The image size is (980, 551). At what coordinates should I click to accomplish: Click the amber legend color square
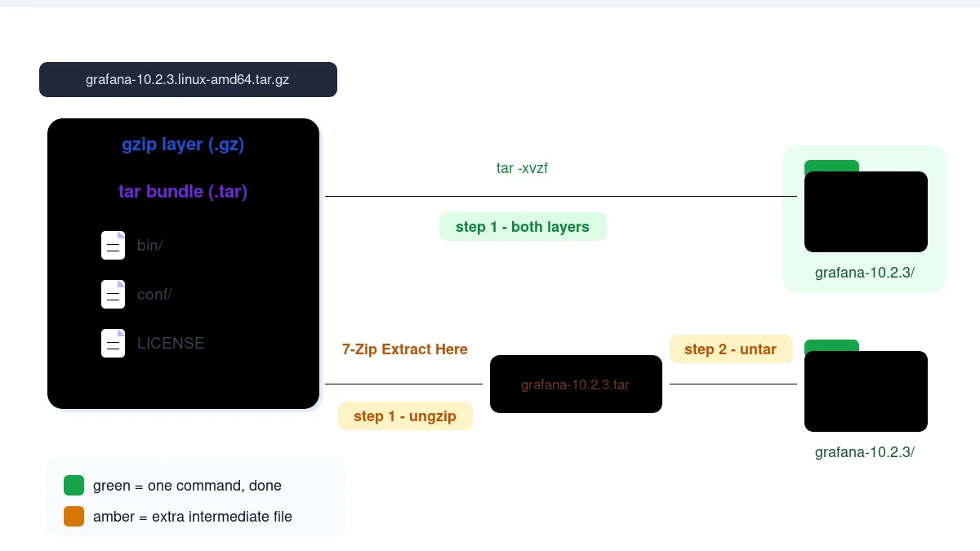click(73, 517)
